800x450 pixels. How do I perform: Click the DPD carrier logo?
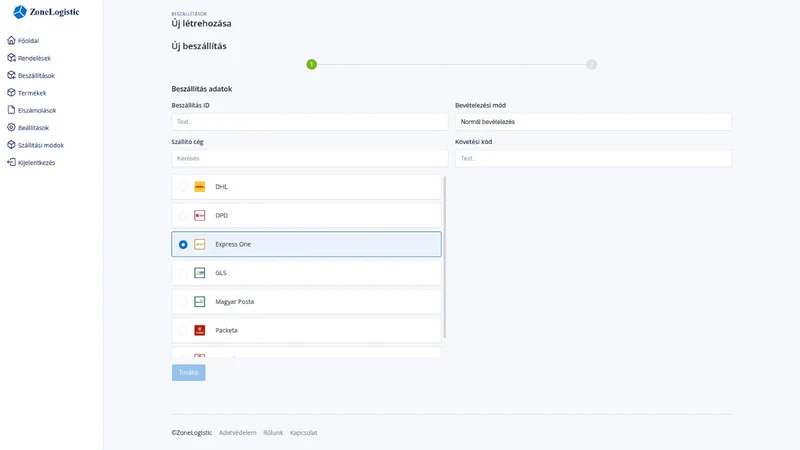pos(199,215)
